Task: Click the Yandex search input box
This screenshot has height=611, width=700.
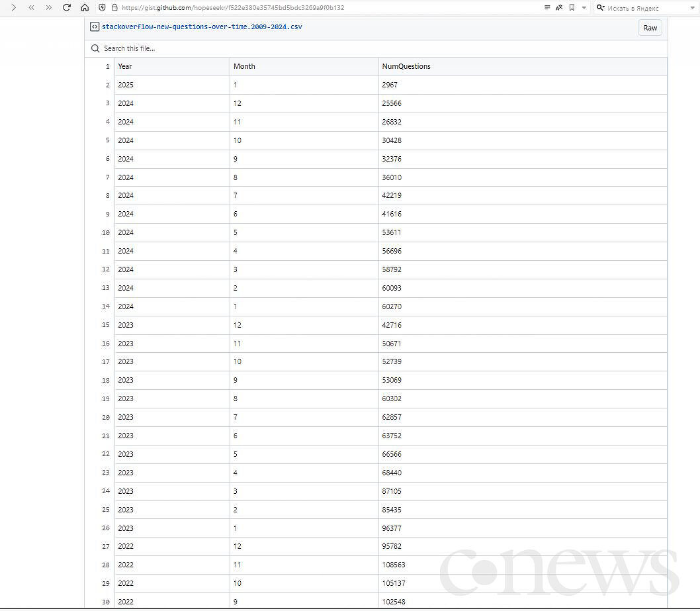Action: coord(642,8)
